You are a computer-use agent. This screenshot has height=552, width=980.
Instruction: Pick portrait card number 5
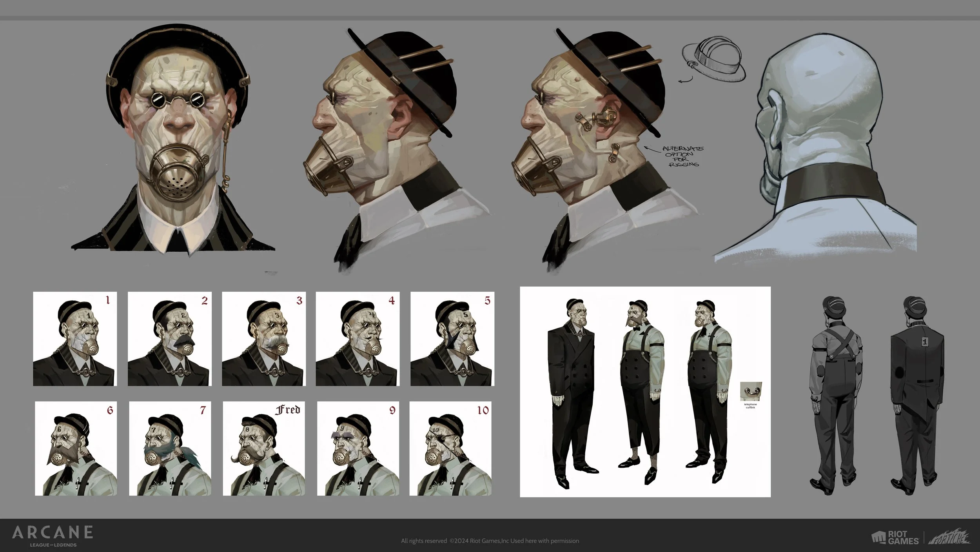click(x=452, y=339)
